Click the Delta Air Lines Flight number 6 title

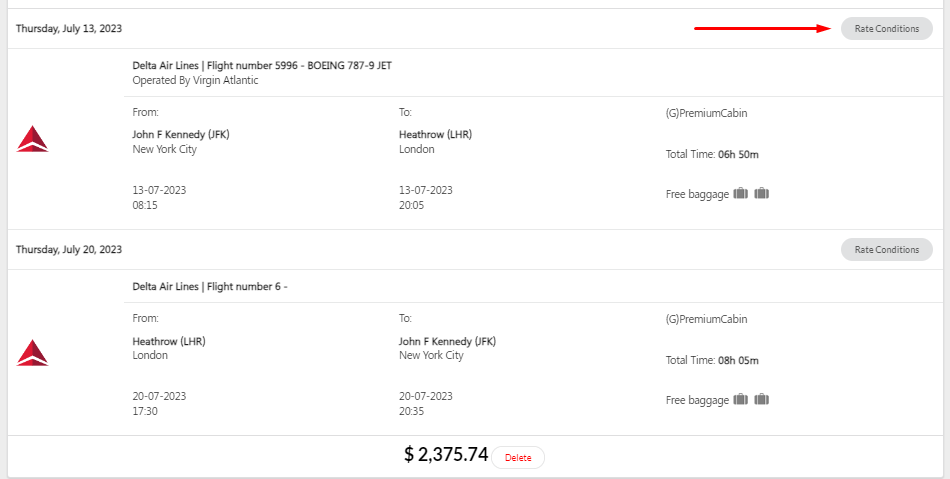point(210,286)
